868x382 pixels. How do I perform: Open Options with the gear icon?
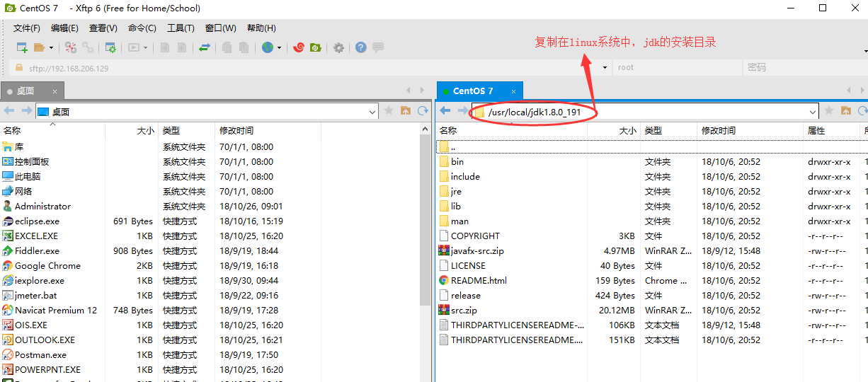[x=338, y=47]
